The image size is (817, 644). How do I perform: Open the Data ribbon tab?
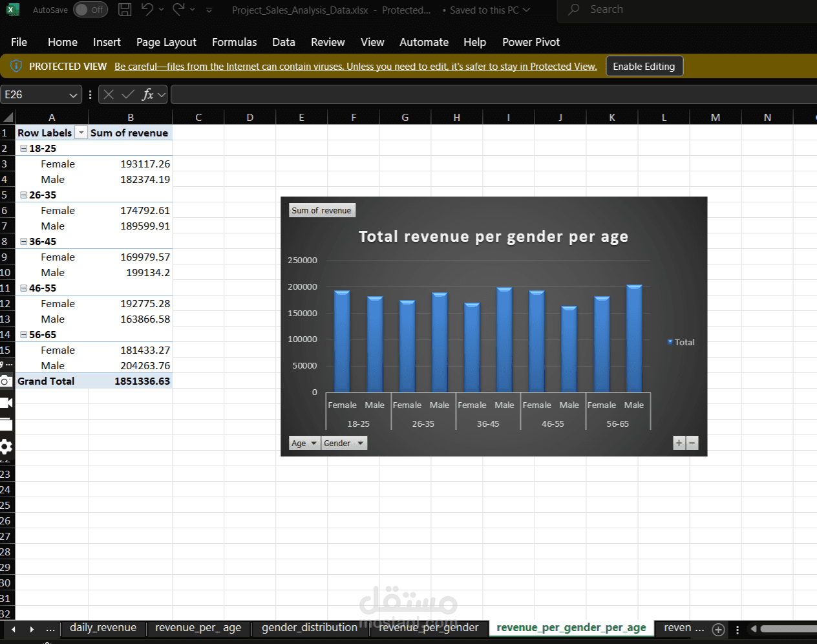coord(284,42)
